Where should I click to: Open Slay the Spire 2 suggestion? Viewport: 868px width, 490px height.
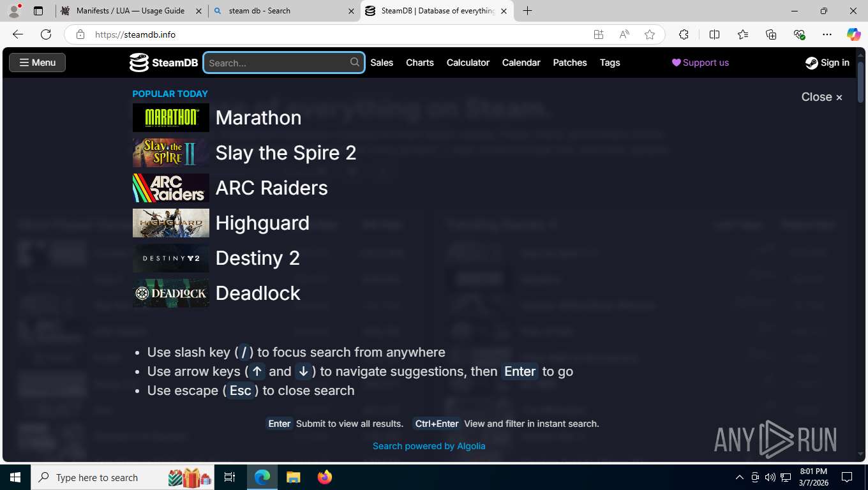pyautogui.click(x=286, y=152)
